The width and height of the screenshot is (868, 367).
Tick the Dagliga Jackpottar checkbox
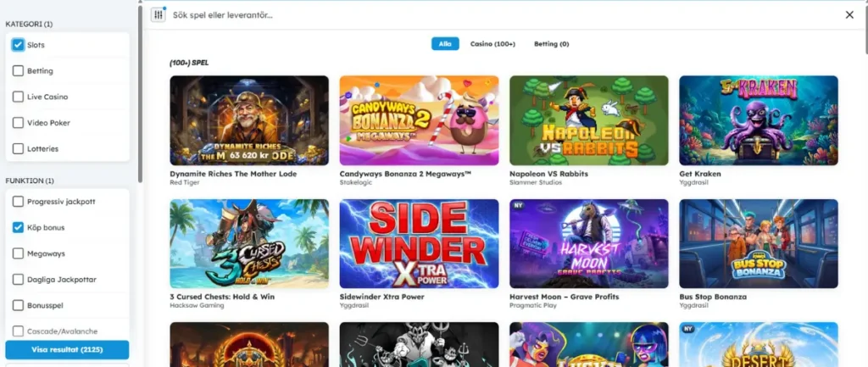(18, 280)
